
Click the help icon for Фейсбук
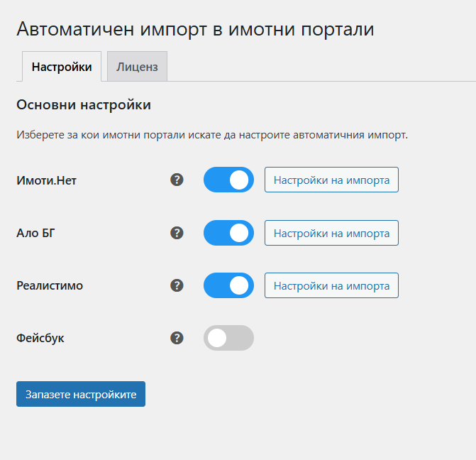177,338
